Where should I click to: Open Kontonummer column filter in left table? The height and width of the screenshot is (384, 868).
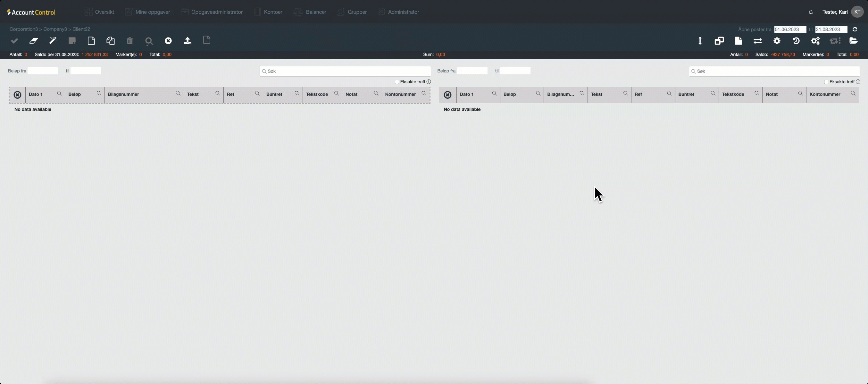[424, 93]
